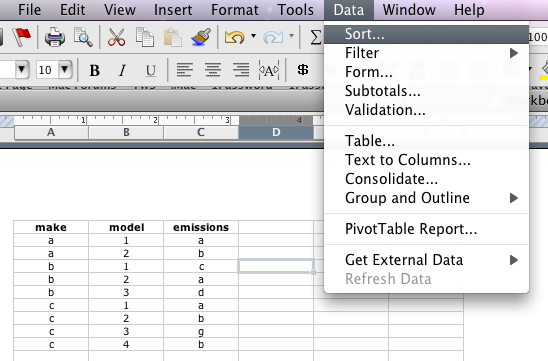Open Print Preview with magnifier icon

coord(83,37)
